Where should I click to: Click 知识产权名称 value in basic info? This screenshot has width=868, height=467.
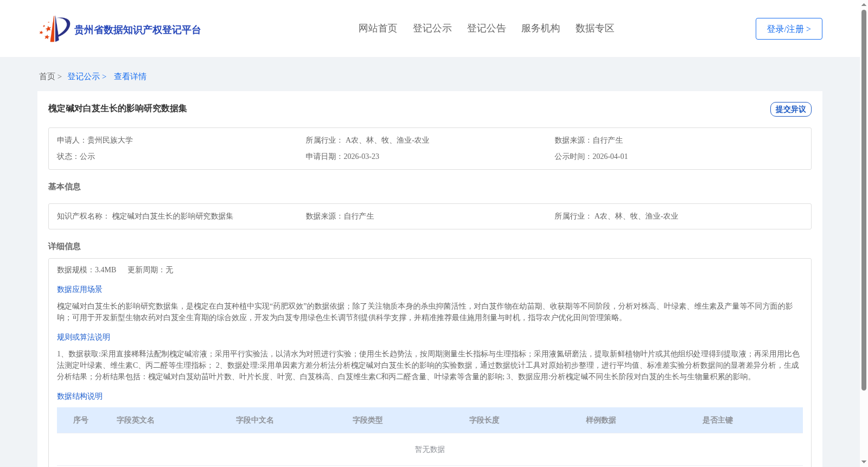[173, 216]
